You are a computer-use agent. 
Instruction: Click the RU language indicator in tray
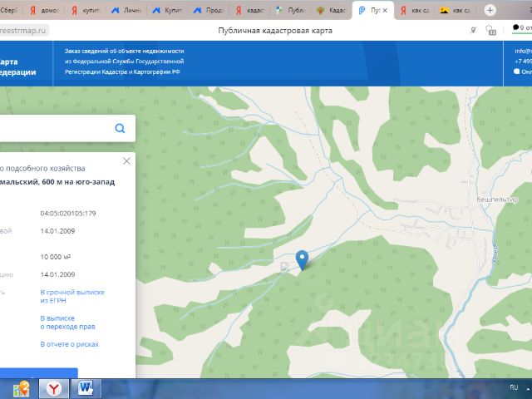(513, 388)
